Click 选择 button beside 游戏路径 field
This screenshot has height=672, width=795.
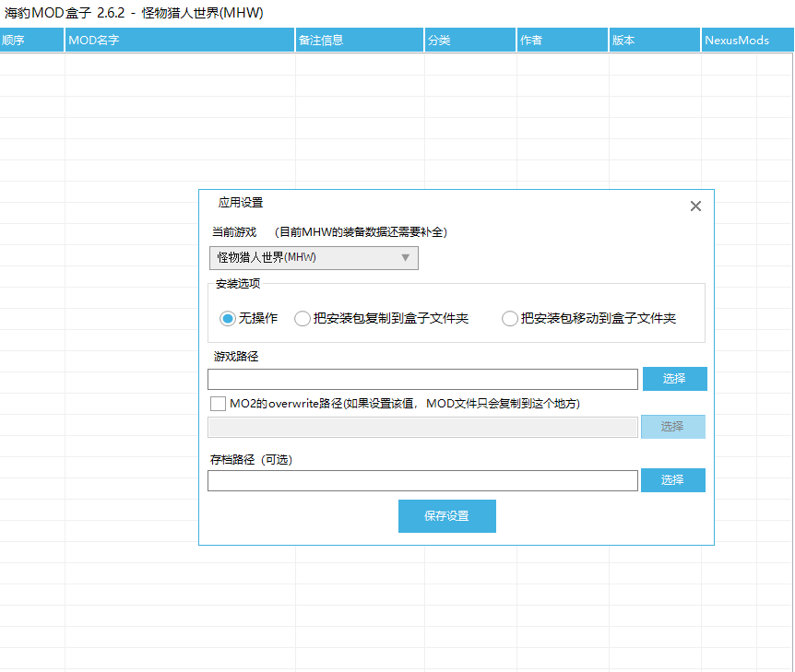674,379
